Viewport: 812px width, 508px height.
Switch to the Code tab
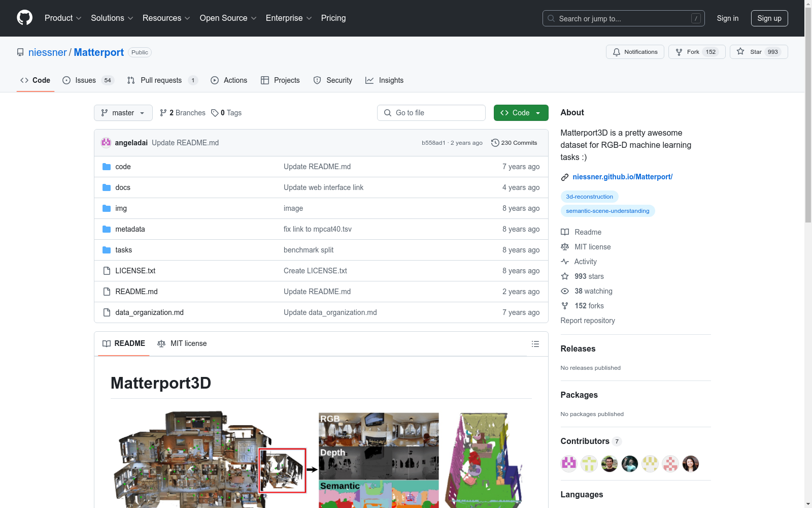pyautogui.click(x=36, y=80)
